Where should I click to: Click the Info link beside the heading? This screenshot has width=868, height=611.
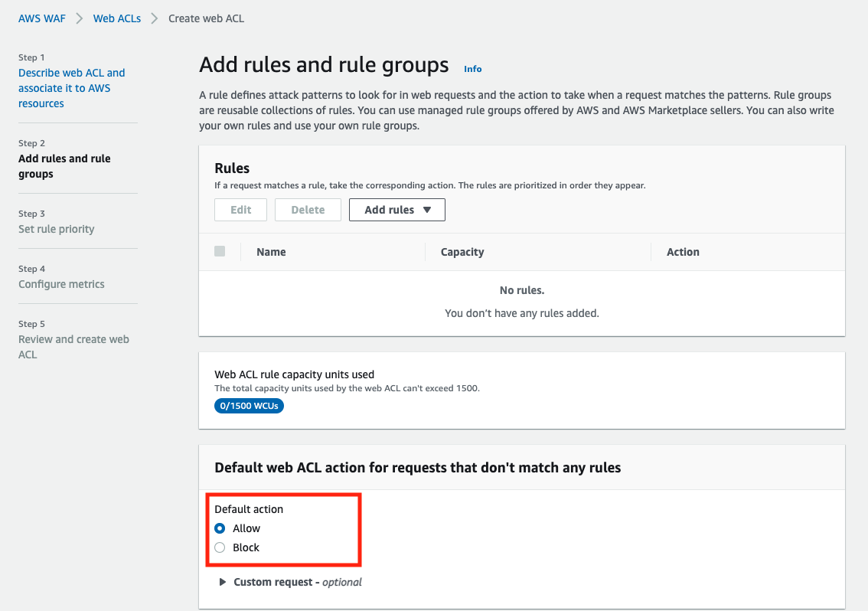pos(473,69)
